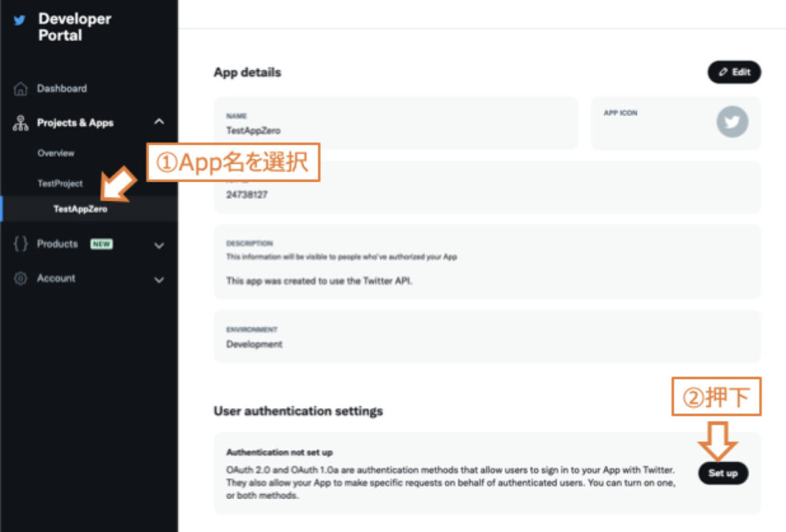Click the description text about Twitter API
Screen dimensions: 786x532
point(319,281)
